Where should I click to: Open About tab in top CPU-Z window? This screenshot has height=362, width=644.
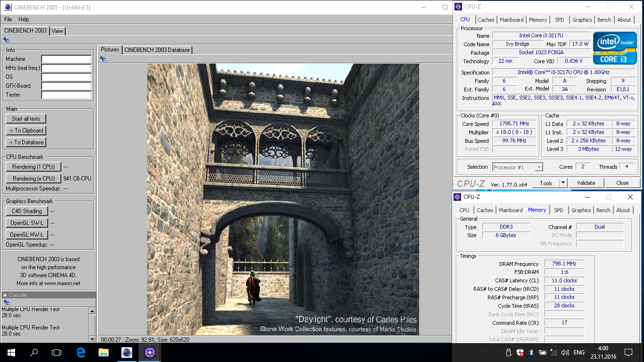[x=624, y=20]
